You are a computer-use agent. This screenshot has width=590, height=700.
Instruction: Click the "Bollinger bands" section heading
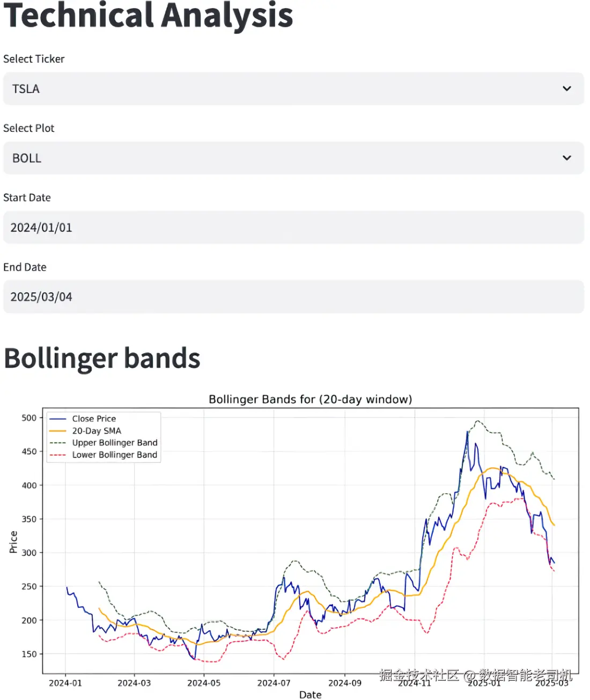102,358
